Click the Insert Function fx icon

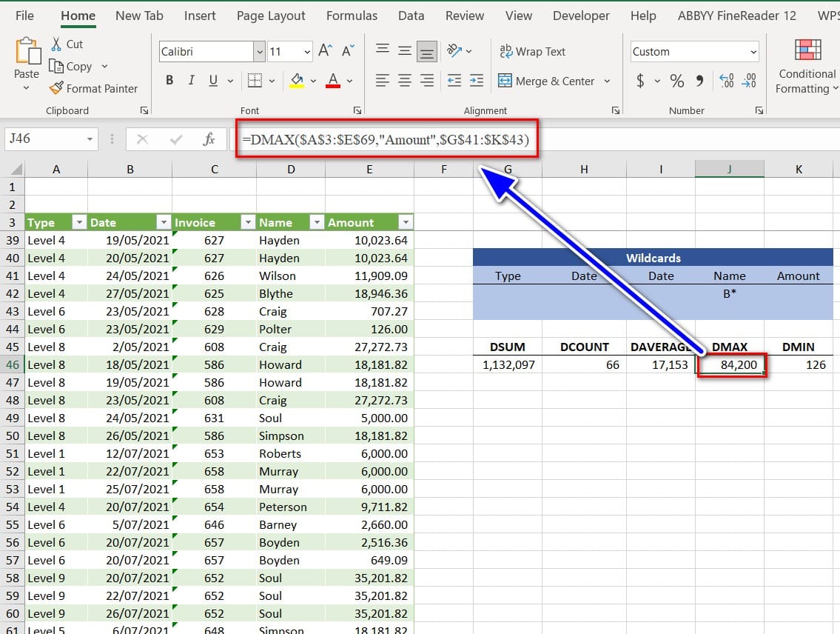click(x=209, y=139)
